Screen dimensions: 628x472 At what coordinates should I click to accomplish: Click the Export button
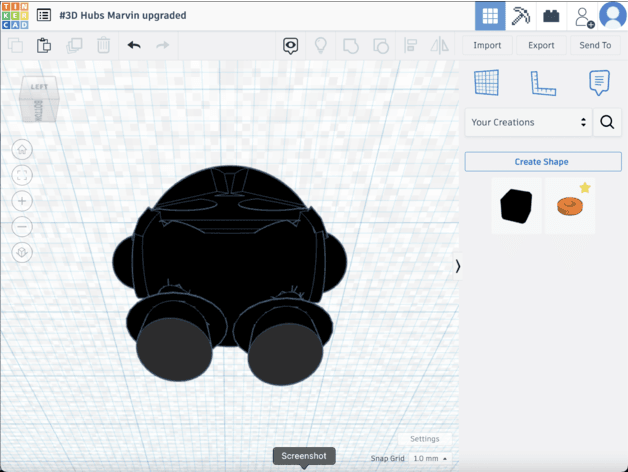[x=541, y=45]
